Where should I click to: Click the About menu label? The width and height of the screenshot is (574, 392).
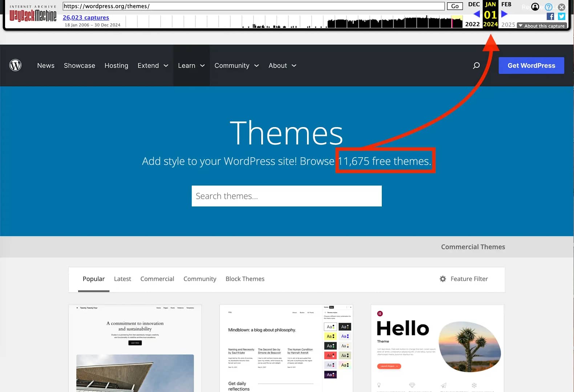pos(278,66)
